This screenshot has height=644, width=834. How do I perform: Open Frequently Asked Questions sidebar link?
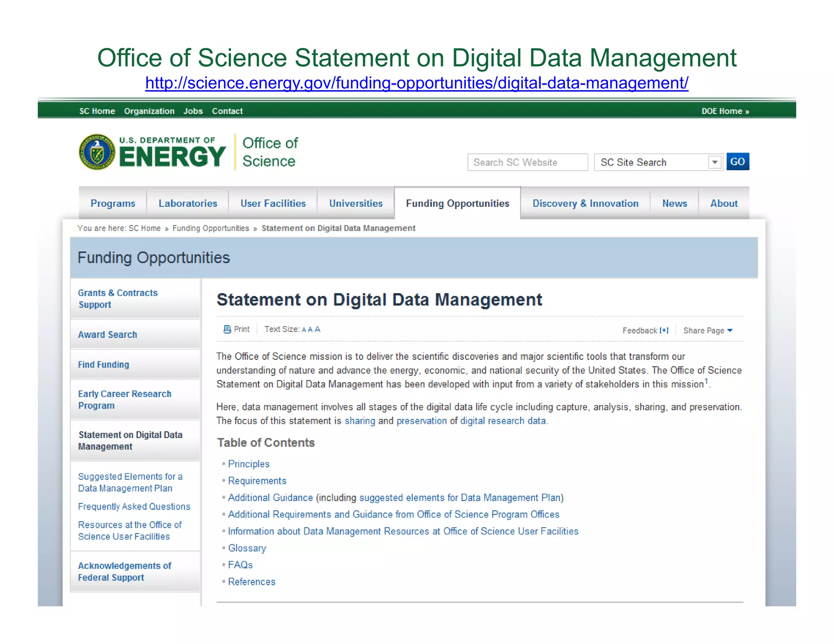coord(134,507)
